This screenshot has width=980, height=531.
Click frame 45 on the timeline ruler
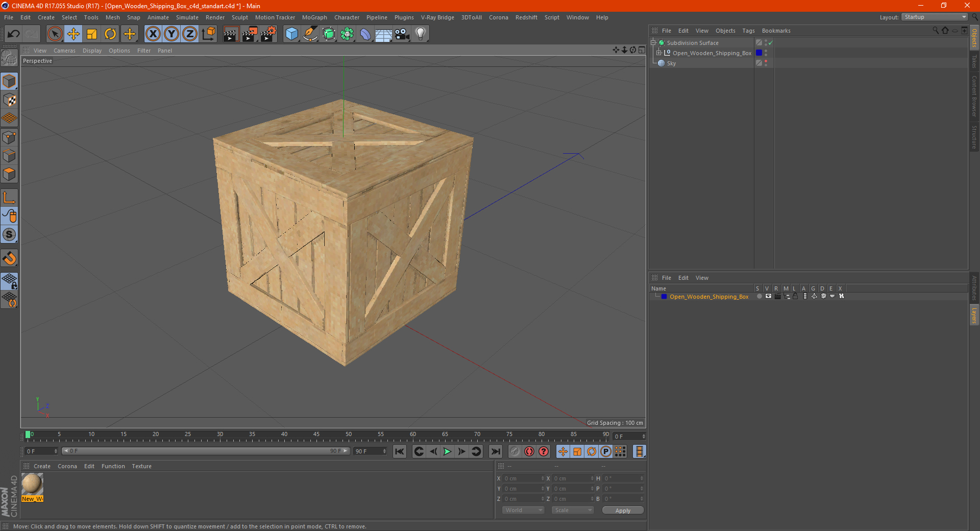[316, 435]
